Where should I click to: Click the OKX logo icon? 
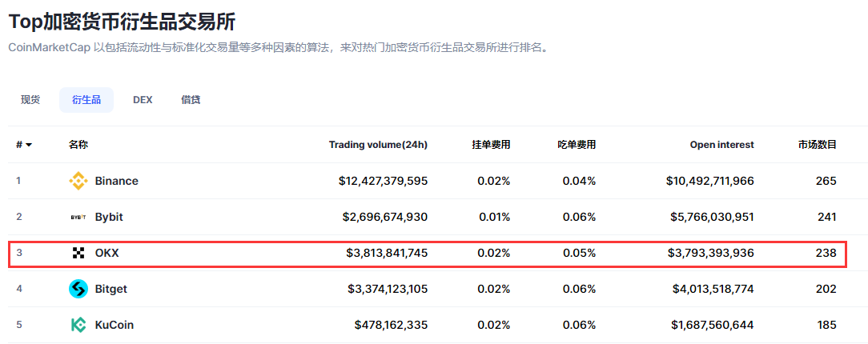click(78, 254)
